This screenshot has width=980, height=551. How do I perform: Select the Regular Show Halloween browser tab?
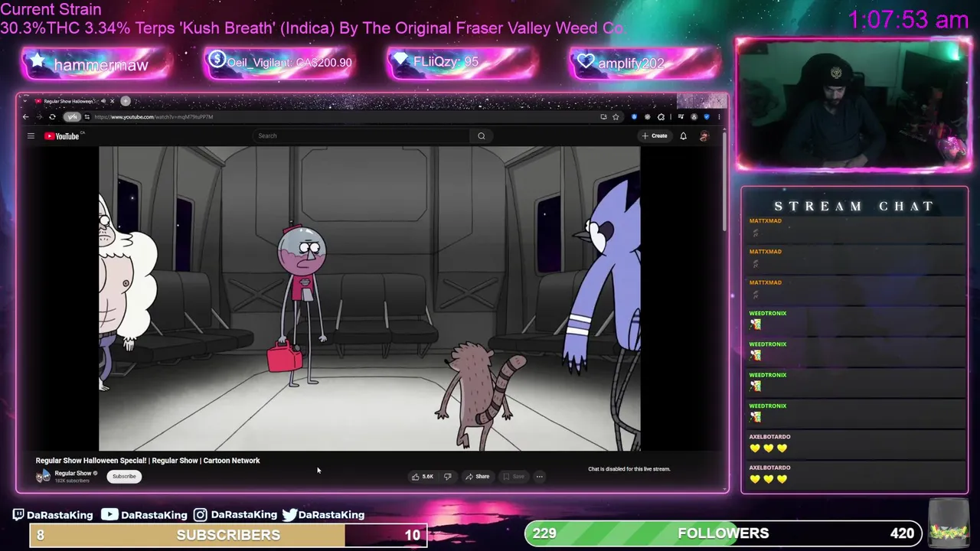coord(69,101)
